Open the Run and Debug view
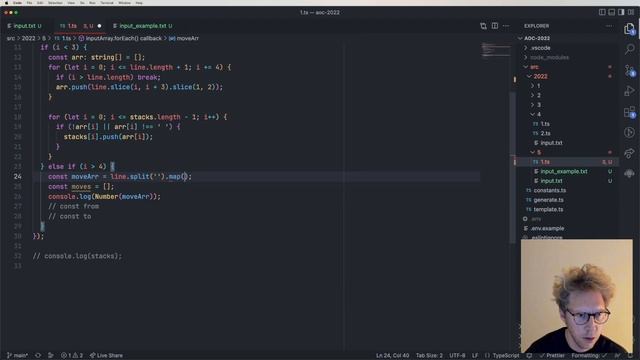640x360 pixels. coord(629,91)
